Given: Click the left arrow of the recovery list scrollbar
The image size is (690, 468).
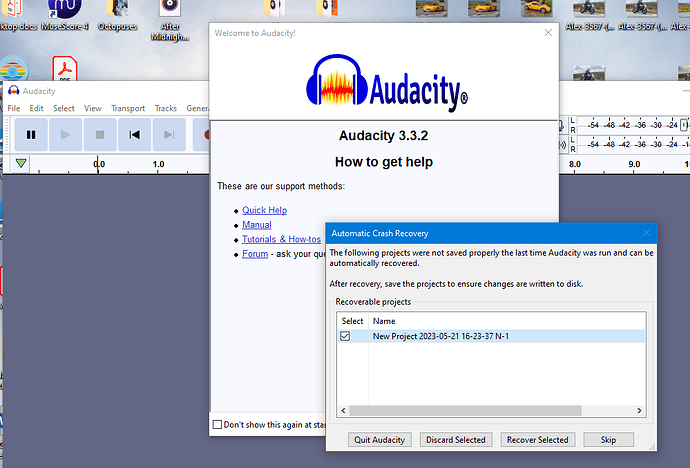Looking at the screenshot, I should pyautogui.click(x=343, y=410).
